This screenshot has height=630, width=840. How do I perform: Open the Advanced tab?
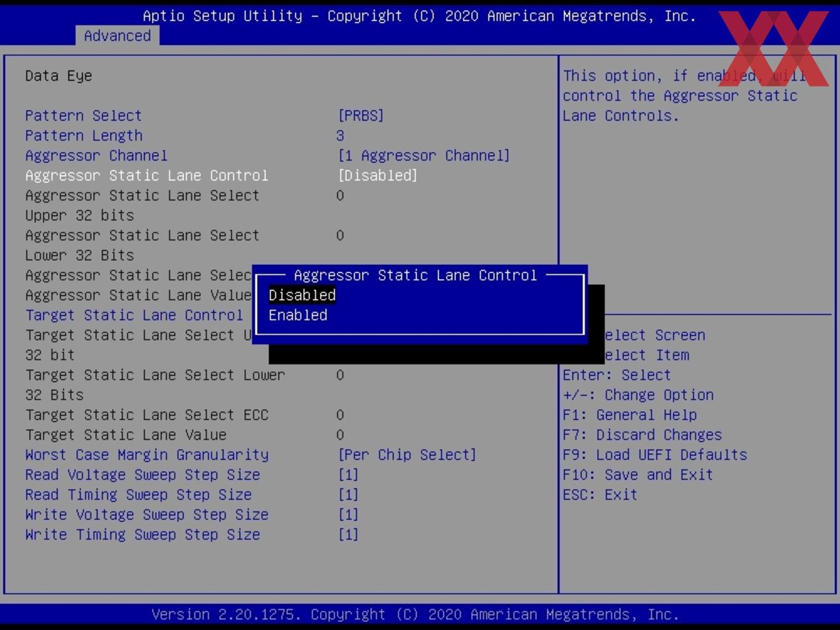pyautogui.click(x=117, y=36)
